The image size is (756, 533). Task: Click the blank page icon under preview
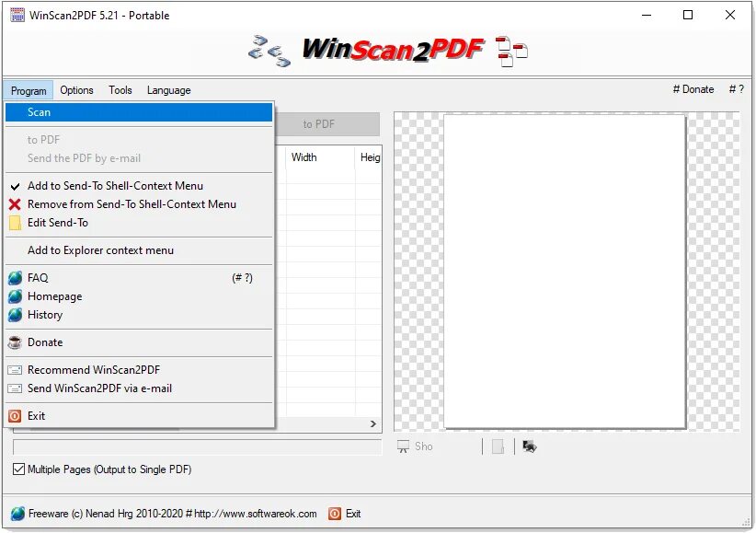point(498,446)
